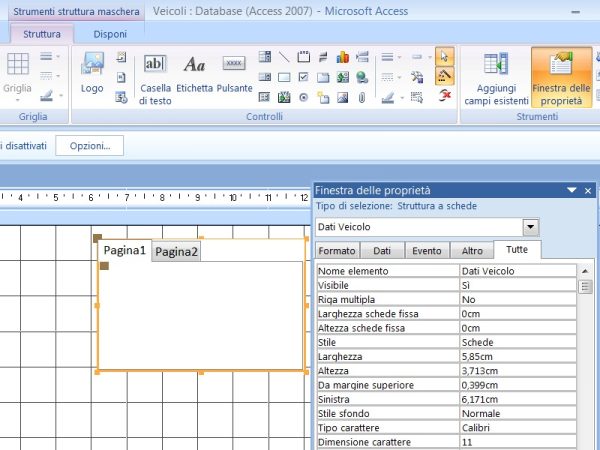600x450 pixels.
Task: Toggle Finestra delle proprietà button
Action: [x=561, y=80]
